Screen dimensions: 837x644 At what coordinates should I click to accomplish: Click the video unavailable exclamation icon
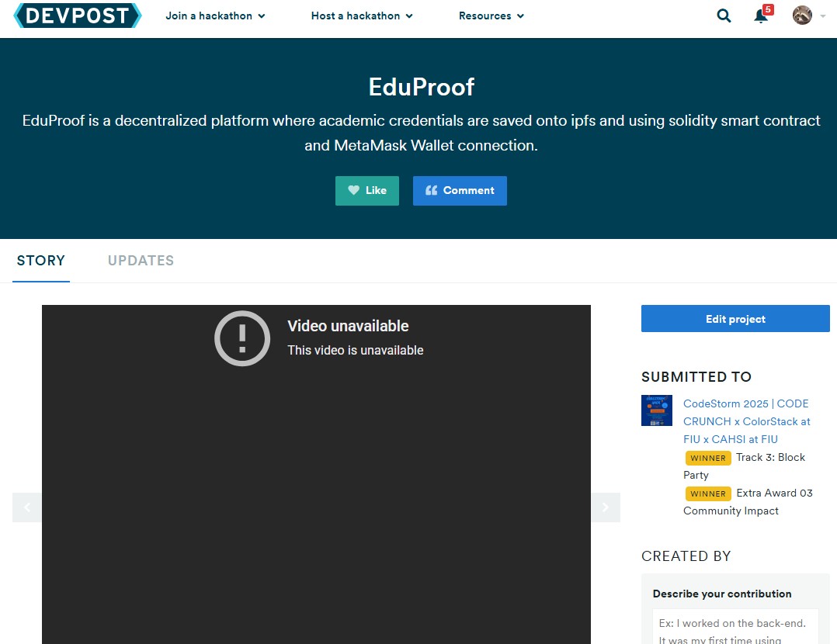(241, 338)
